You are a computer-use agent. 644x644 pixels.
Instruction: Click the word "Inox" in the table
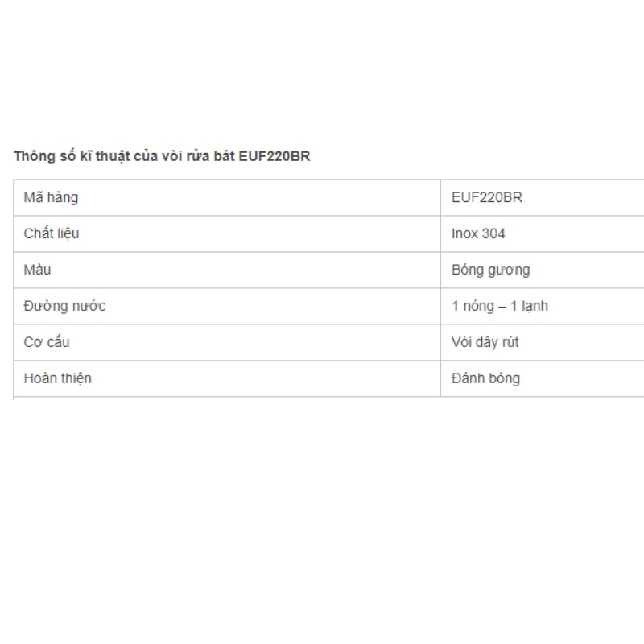(464, 233)
